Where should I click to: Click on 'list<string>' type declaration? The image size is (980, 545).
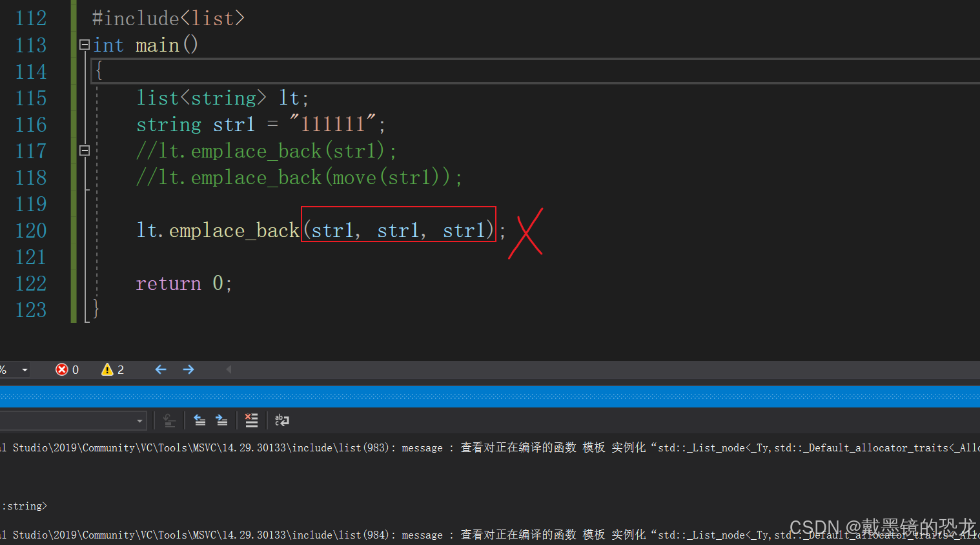tap(201, 98)
